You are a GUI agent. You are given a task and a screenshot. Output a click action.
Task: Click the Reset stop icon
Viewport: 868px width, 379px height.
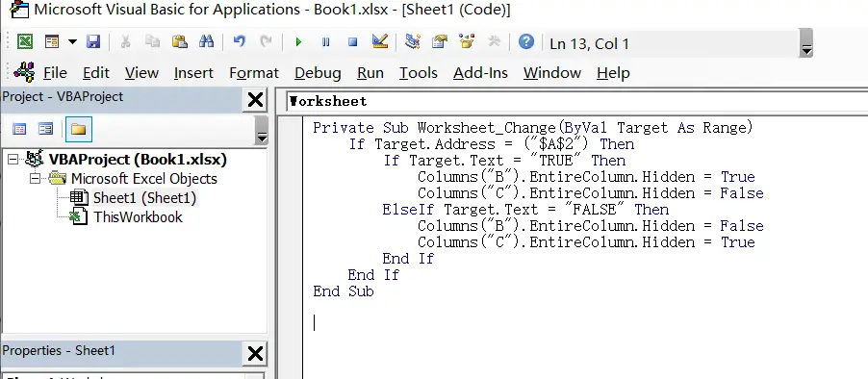(352, 42)
